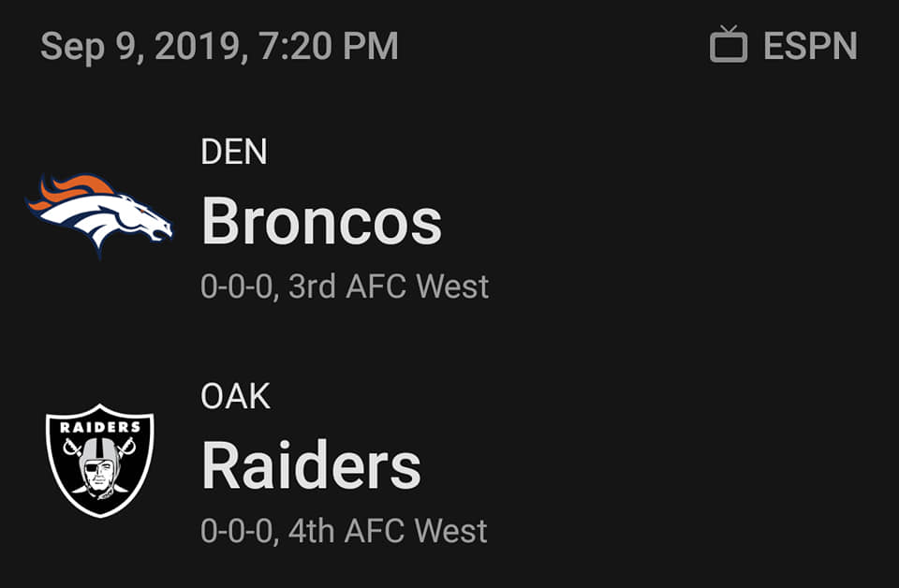Open the ESPN broadcast channel label
This screenshot has height=588, width=899.
tap(810, 46)
